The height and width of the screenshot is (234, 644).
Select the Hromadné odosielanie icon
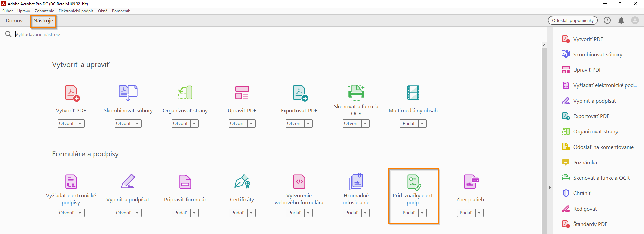356,181
